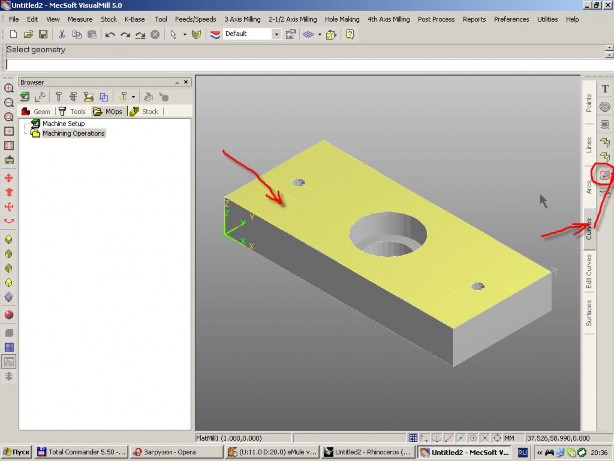Click the zoom out magnifier icon

[9, 103]
